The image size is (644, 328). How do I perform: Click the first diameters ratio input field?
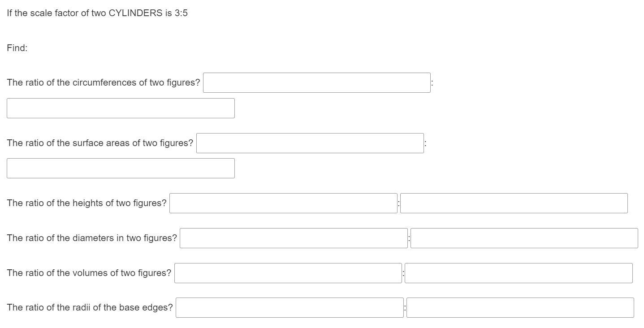pos(294,238)
